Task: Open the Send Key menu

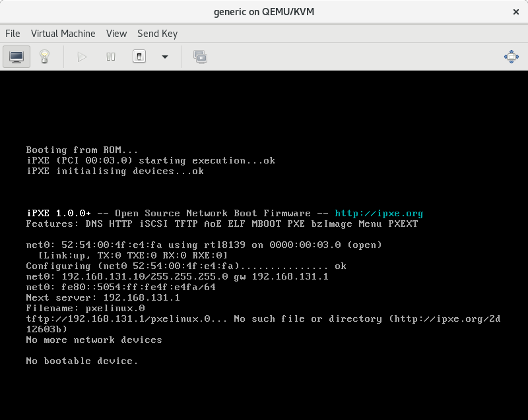Action: point(157,34)
